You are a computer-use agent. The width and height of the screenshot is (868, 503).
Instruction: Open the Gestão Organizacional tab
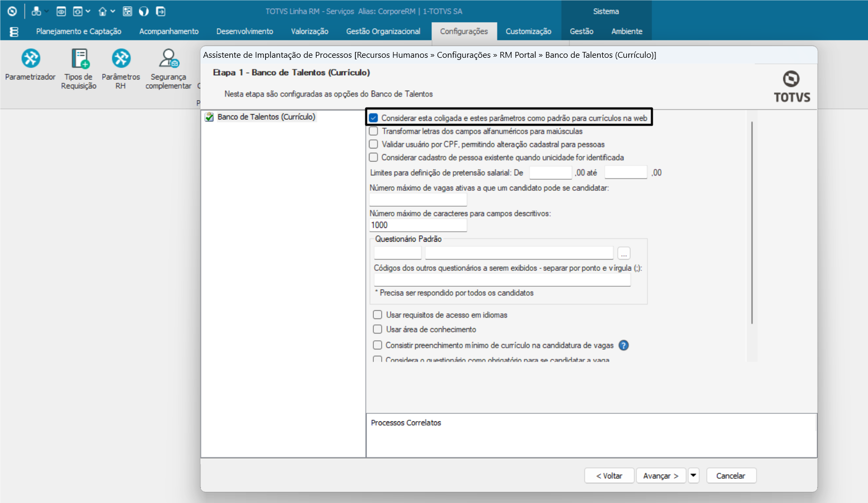[383, 31]
